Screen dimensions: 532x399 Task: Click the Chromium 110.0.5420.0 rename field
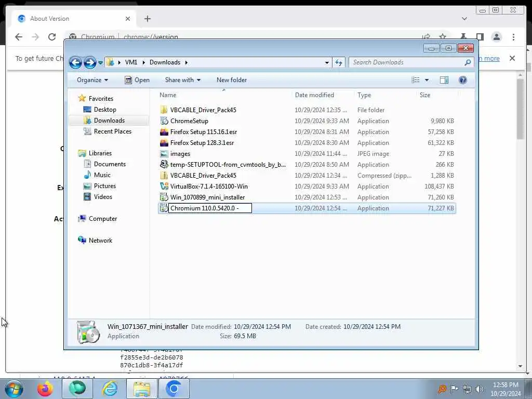pos(210,208)
